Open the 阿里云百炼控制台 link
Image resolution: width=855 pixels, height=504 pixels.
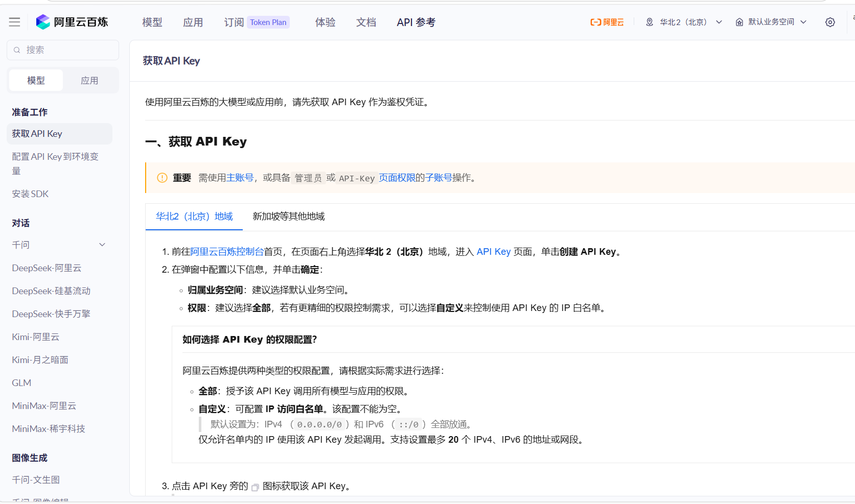[x=227, y=252]
